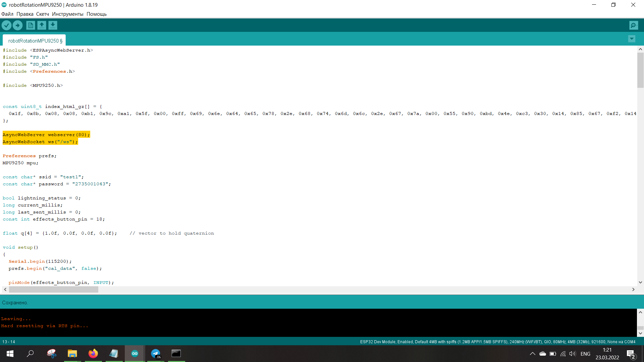This screenshot has height=362, width=644.
Task: Toggle the volume speaker tray icon
Action: pyautogui.click(x=572, y=354)
